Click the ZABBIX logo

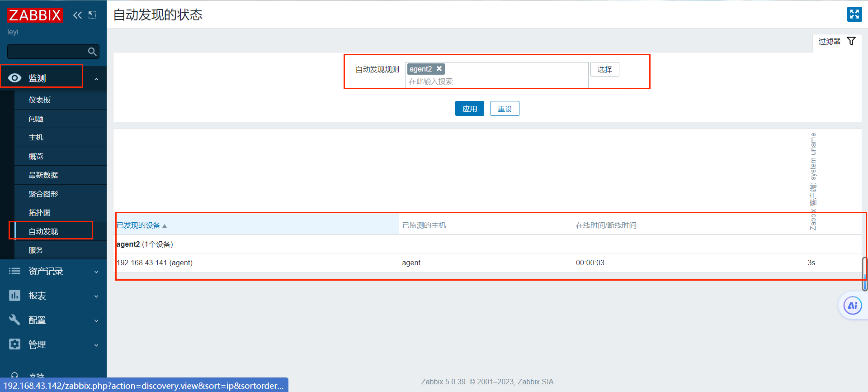35,15
